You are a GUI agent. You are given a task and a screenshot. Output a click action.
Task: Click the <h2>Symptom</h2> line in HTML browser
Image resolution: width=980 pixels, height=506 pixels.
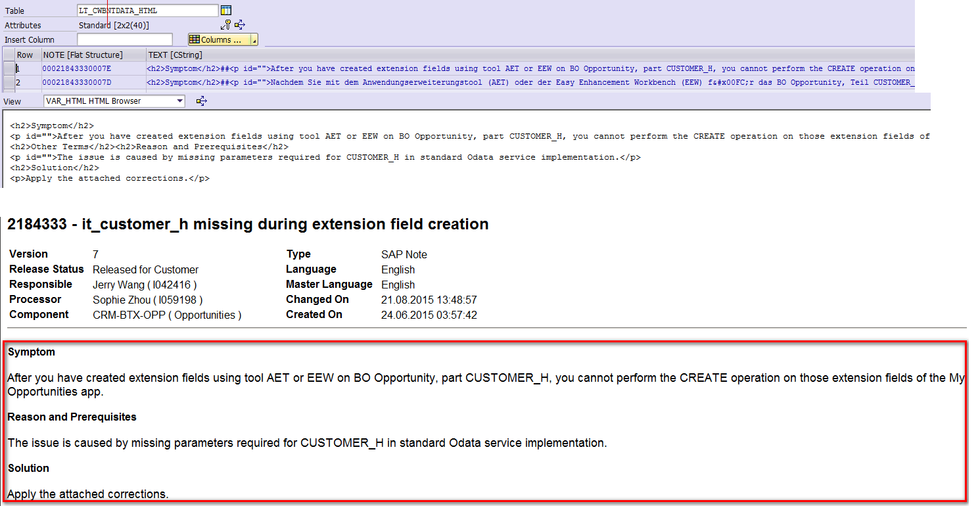52,126
